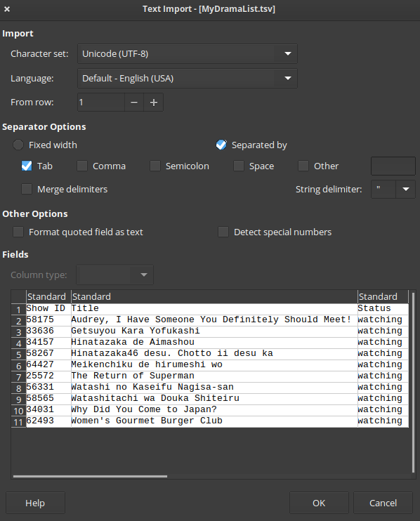The image size is (420, 521).
Task: Select Standard column header above Status
Action: tap(383, 296)
